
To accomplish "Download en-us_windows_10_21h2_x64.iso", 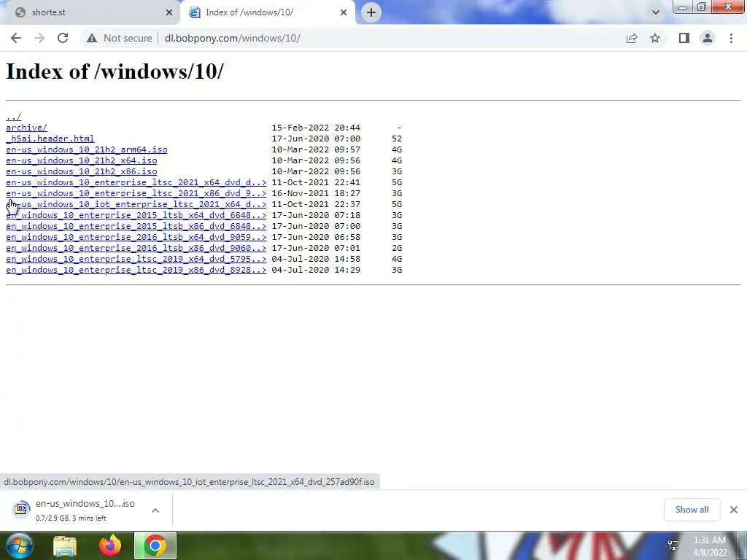I will (x=82, y=160).
